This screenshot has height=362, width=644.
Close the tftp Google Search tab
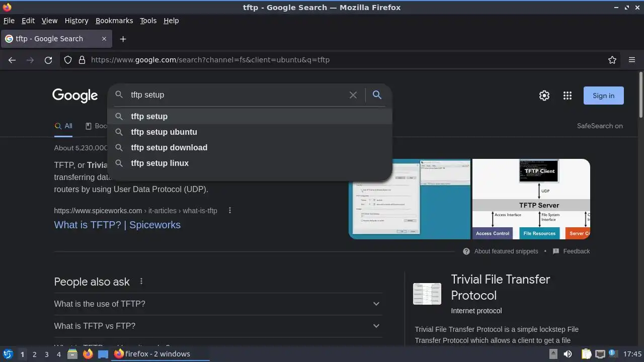pos(104,39)
